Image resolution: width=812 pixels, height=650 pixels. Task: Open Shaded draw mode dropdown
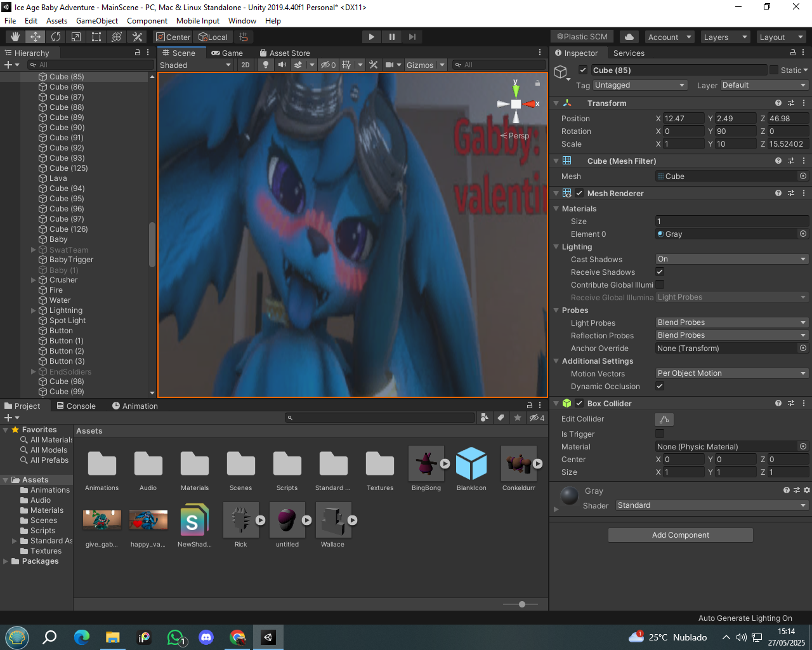(x=195, y=65)
